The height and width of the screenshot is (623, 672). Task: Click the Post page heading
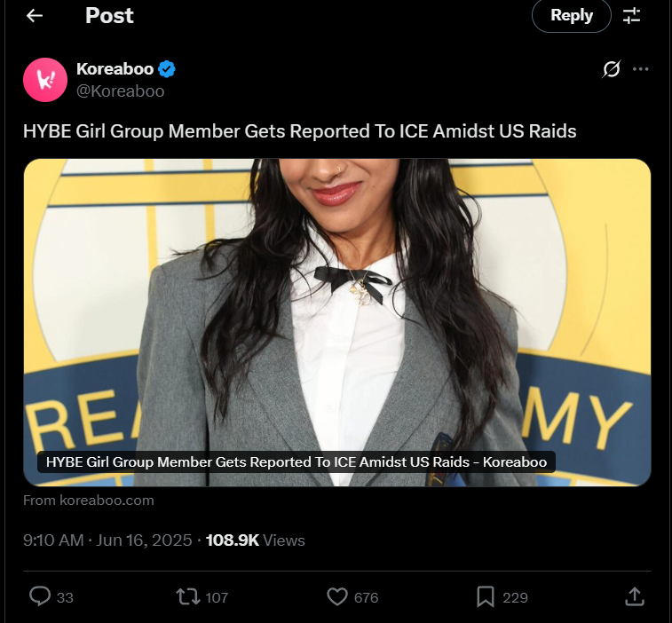109,16
